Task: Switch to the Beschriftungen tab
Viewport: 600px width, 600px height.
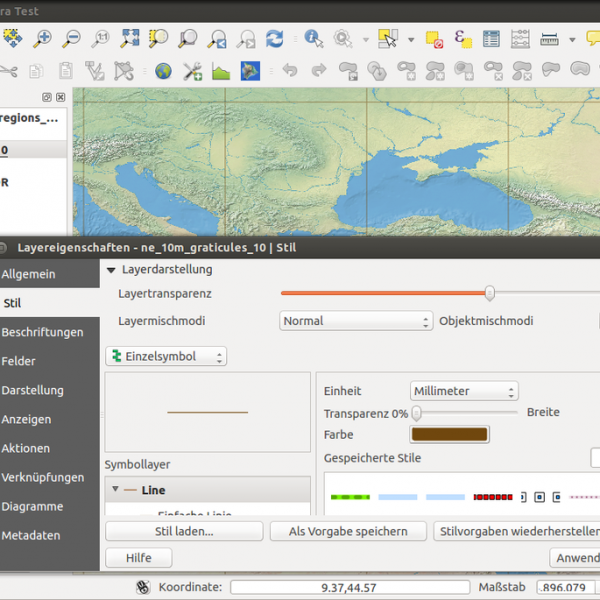Action: point(50,332)
